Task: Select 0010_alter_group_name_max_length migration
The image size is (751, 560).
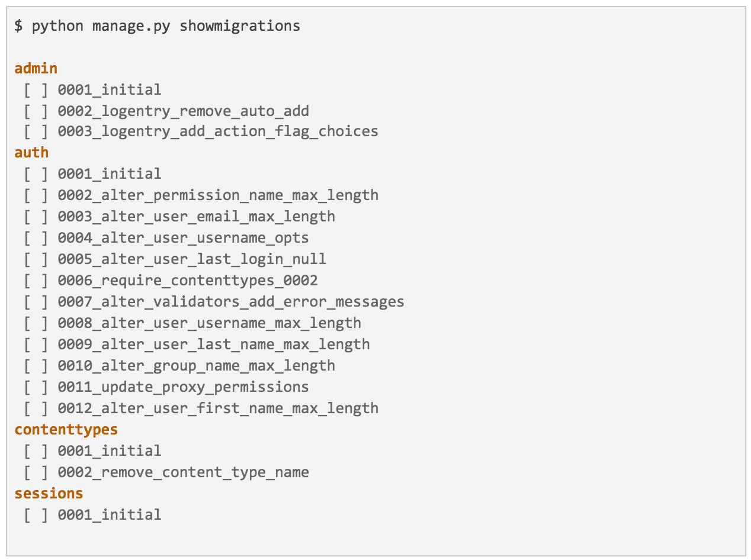Action: 196,366
